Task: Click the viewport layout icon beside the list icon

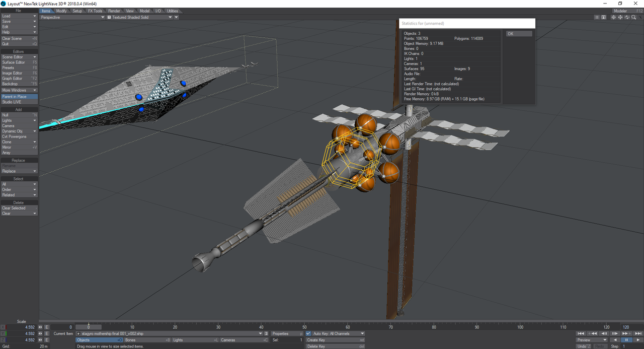Action: coord(603,17)
